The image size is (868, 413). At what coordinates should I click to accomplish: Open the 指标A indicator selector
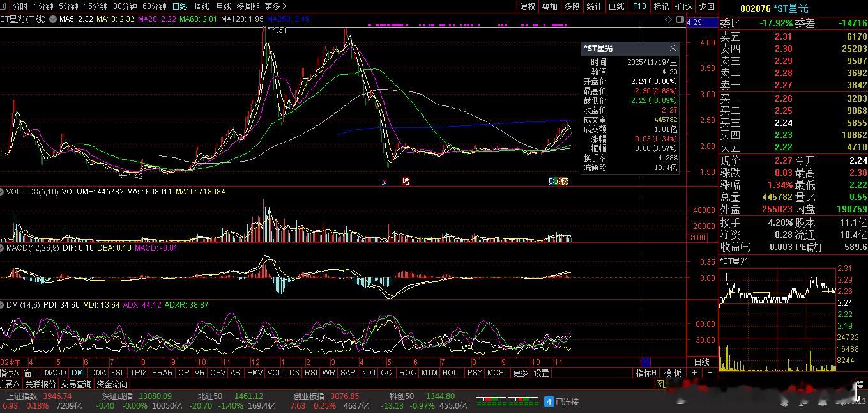(x=10, y=373)
